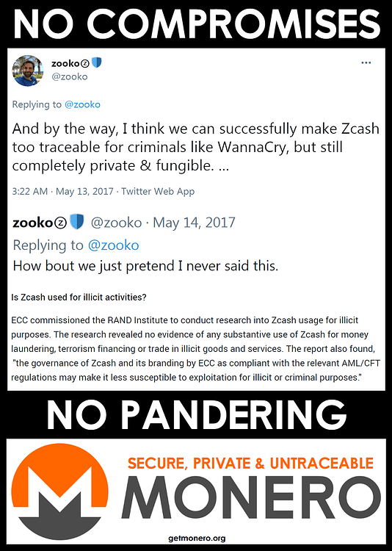Click the bold zooko name in the second tweet
The height and width of the screenshot is (551, 392).
pos(33,223)
